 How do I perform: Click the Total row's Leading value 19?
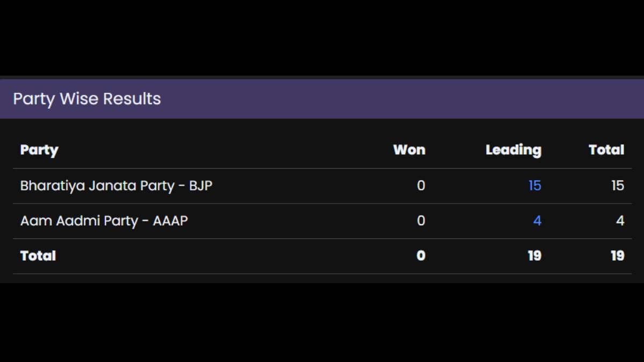point(534,256)
